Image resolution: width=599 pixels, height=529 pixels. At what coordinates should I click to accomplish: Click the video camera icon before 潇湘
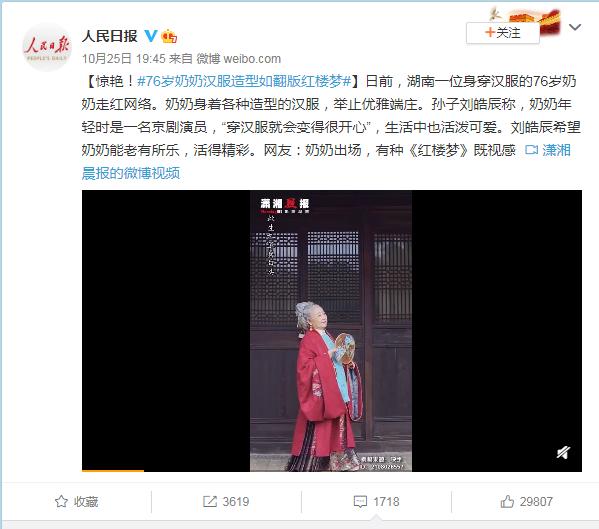(x=531, y=150)
